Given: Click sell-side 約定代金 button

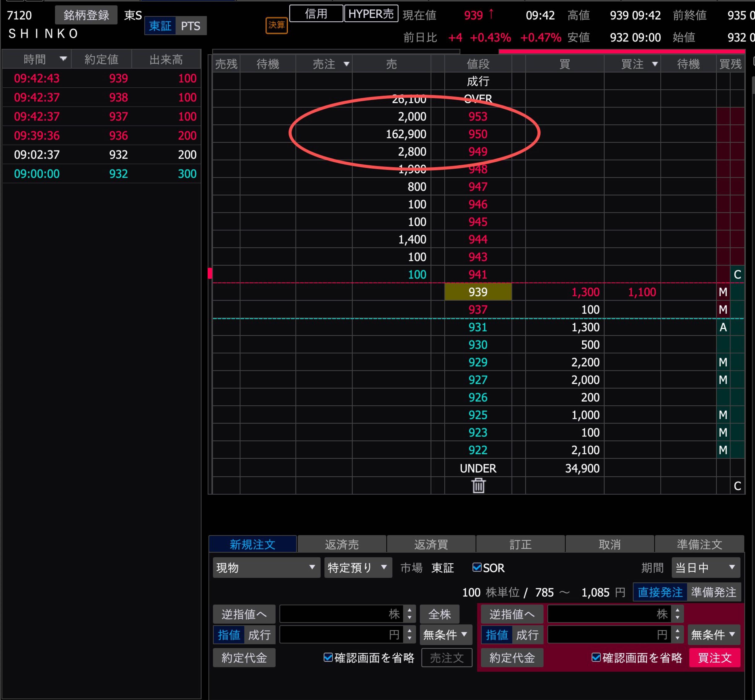Looking at the screenshot, I should click(x=244, y=658).
